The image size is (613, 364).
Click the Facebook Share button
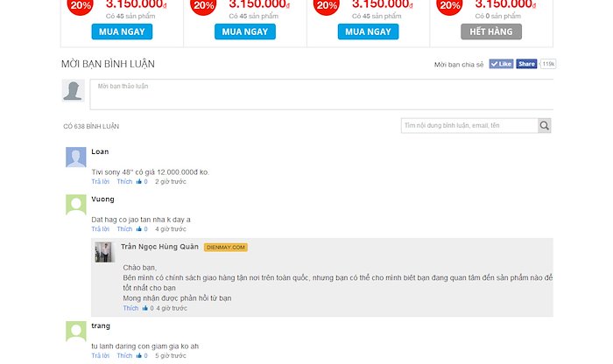coord(526,64)
